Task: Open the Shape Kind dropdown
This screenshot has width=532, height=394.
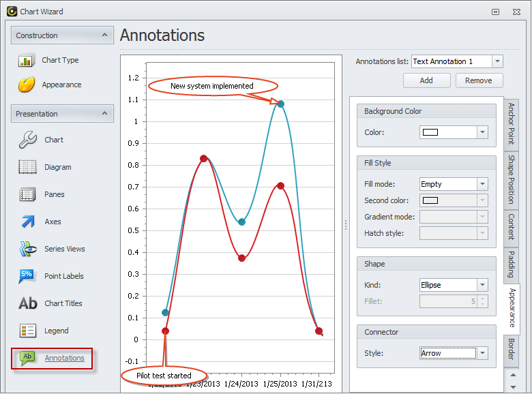Action: (482, 285)
